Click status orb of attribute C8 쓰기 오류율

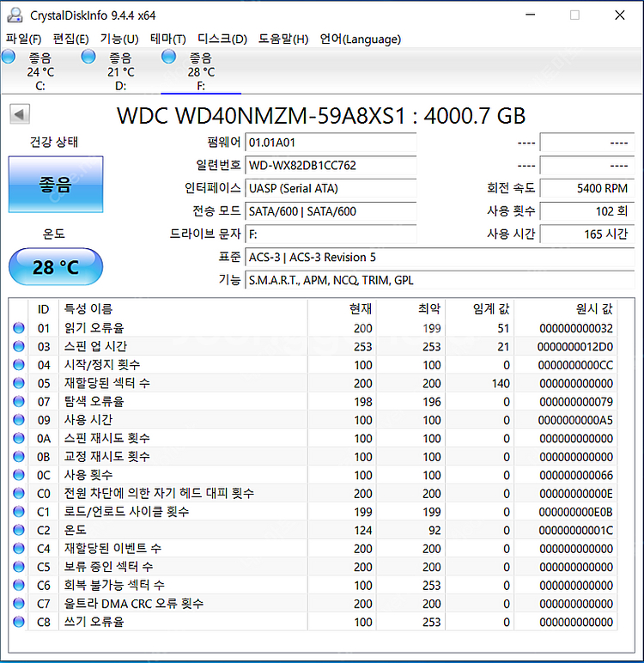[19, 622]
